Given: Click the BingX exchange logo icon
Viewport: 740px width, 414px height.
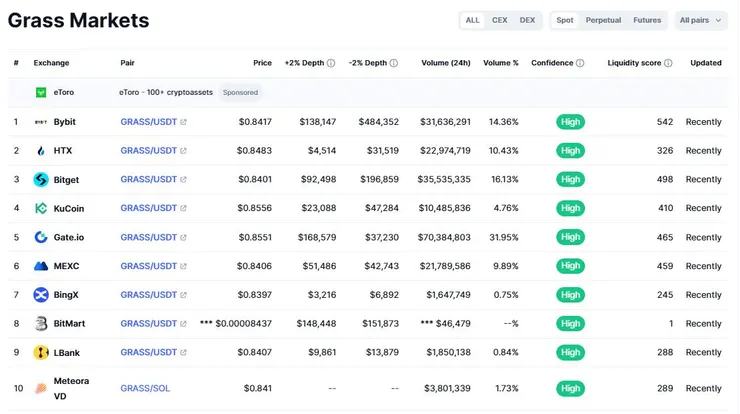Looking at the screenshot, I should 41,295.
